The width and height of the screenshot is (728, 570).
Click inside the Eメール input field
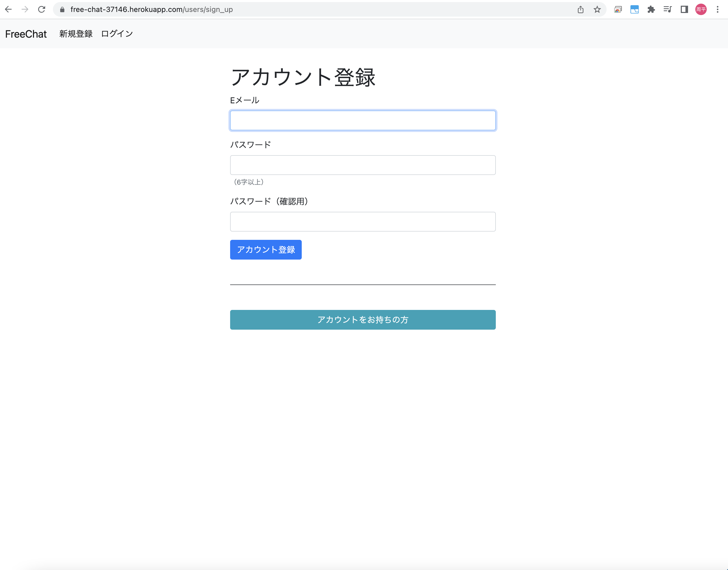point(363,120)
